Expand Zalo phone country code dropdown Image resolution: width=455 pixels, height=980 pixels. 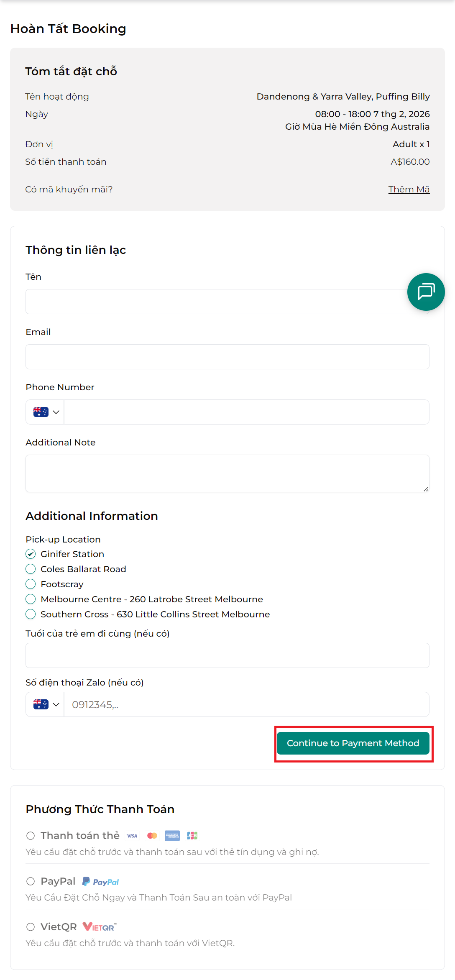pyautogui.click(x=56, y=704)
